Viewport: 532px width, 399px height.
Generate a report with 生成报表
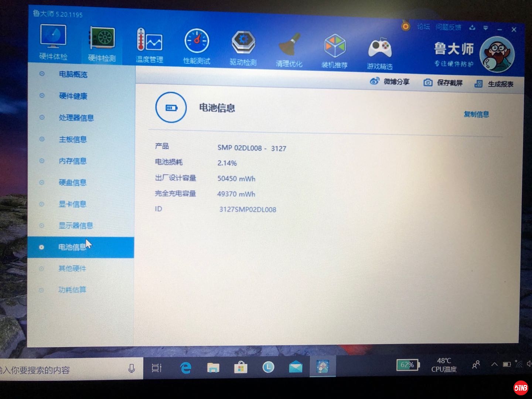click(494, 84)
